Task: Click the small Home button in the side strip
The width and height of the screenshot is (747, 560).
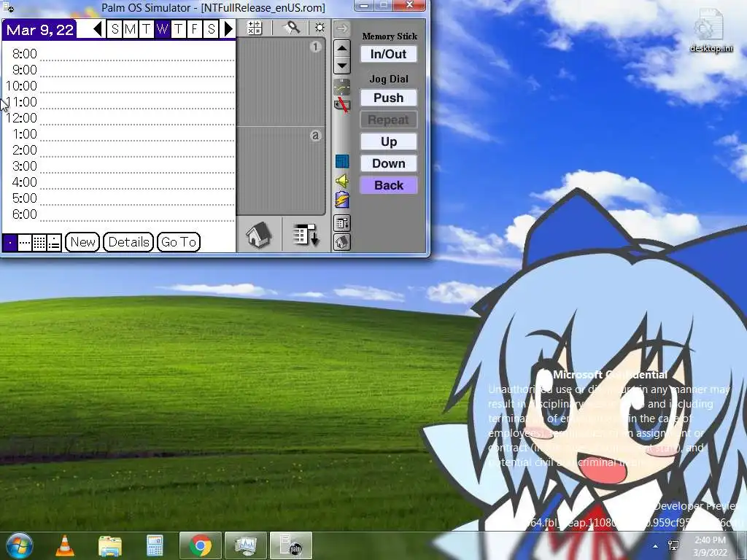Action: [x=341, y=242]
